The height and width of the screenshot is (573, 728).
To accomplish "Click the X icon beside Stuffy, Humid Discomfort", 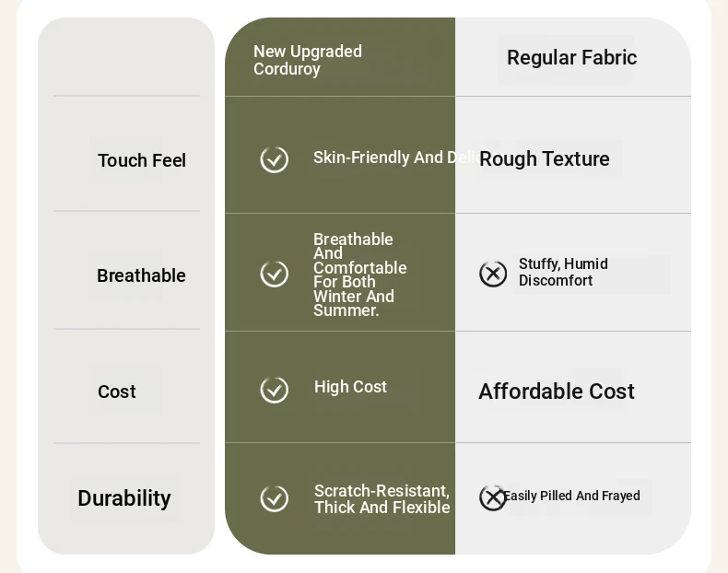I will (493, 274).
